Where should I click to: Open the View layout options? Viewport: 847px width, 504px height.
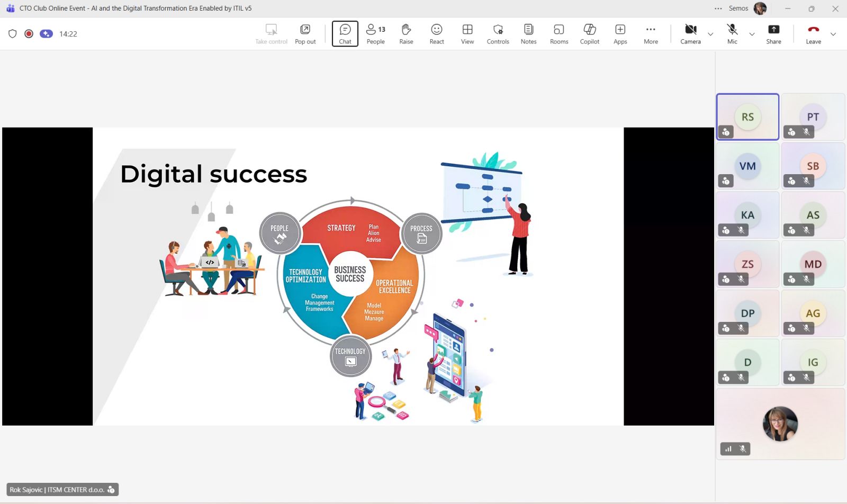pyautogui.click(x=467, y=33)
